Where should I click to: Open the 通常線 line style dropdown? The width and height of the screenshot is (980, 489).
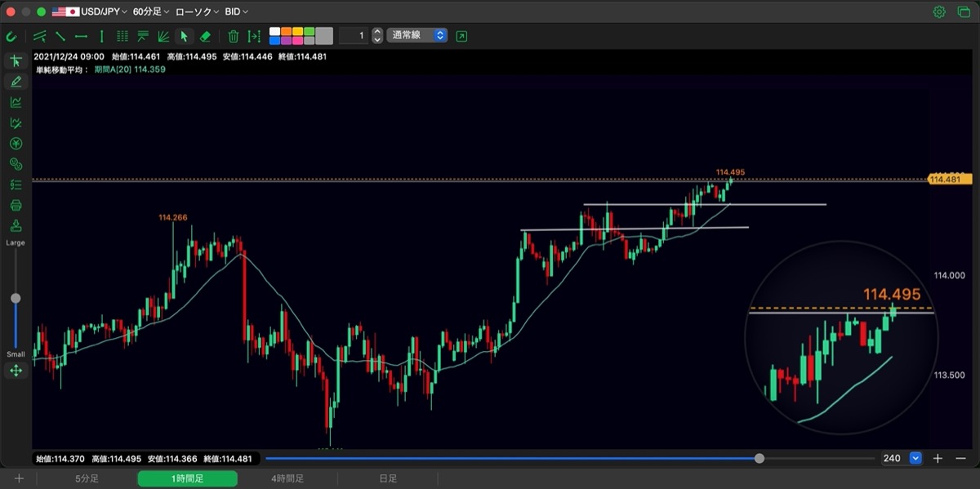pyautogui.click(x=417, y=36)
